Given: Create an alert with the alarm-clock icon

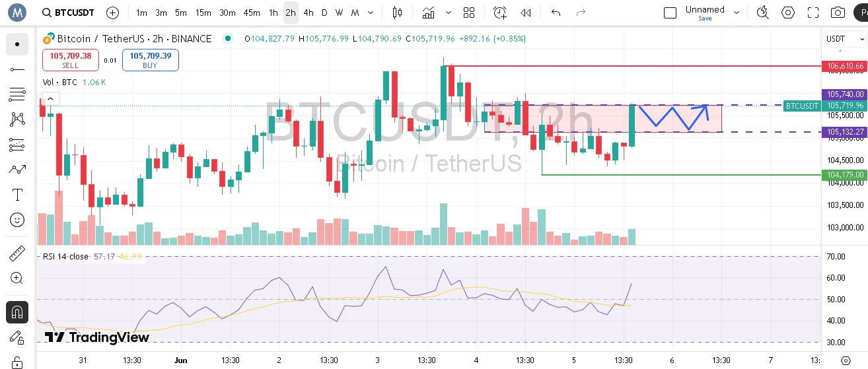Looking at the screenshot, I should [x=500, y=13].
